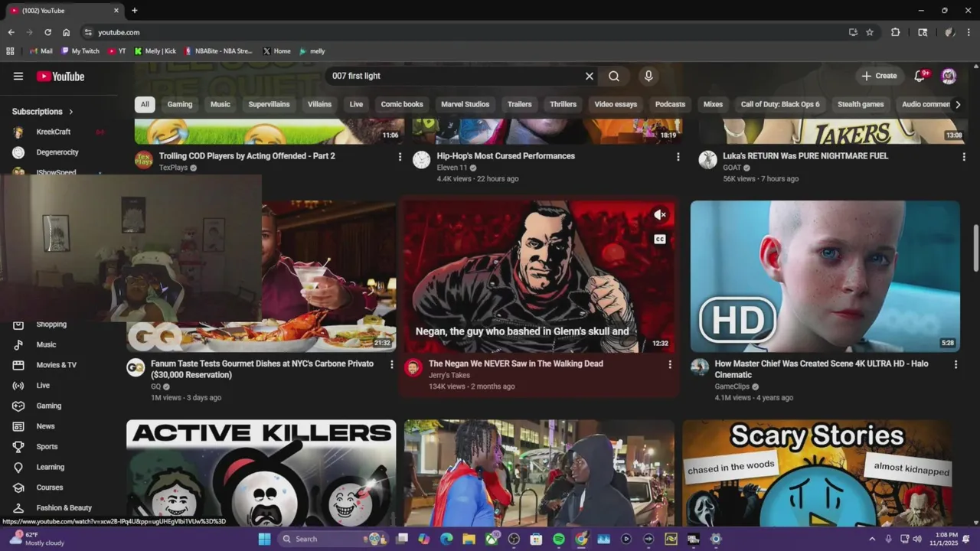This screenshot has height=551, width=980.
Task: Open the YouTube hamburger guide menu
Action: tap(18, 76)
